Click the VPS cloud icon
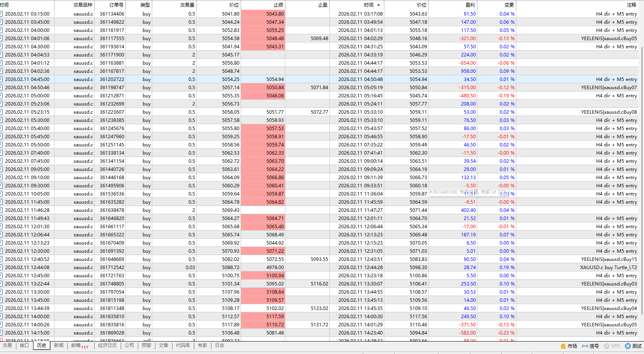 point(607,346)
